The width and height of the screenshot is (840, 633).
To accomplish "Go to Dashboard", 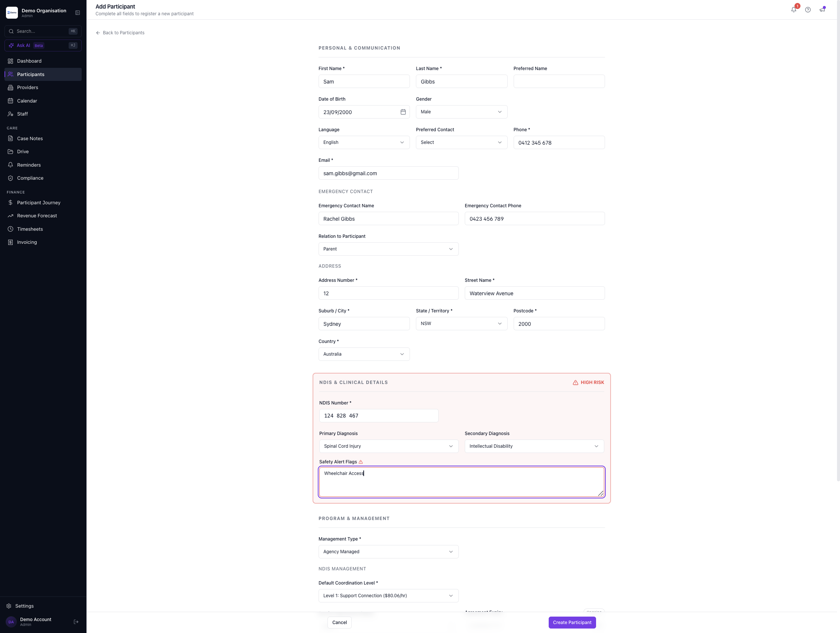I will [x=43, y=61].
